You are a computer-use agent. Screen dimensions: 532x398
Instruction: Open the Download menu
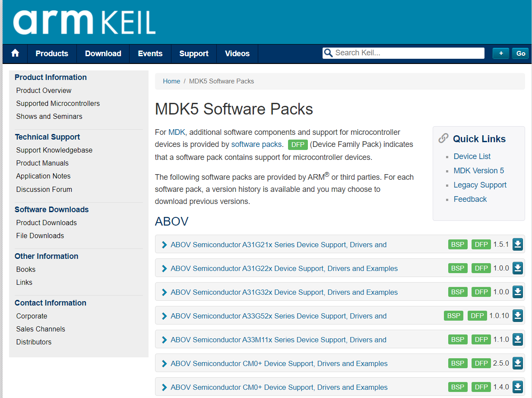(103, 54)
